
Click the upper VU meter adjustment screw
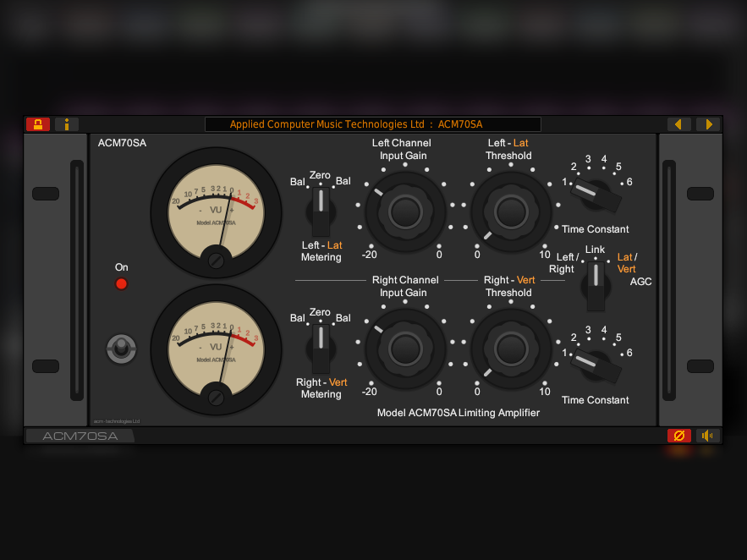(216, 260)
